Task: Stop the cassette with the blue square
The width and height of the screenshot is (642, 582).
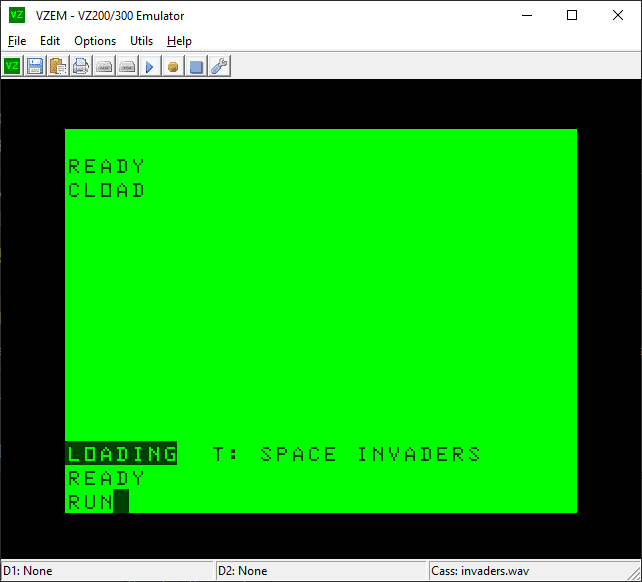Action: [196, 66]
